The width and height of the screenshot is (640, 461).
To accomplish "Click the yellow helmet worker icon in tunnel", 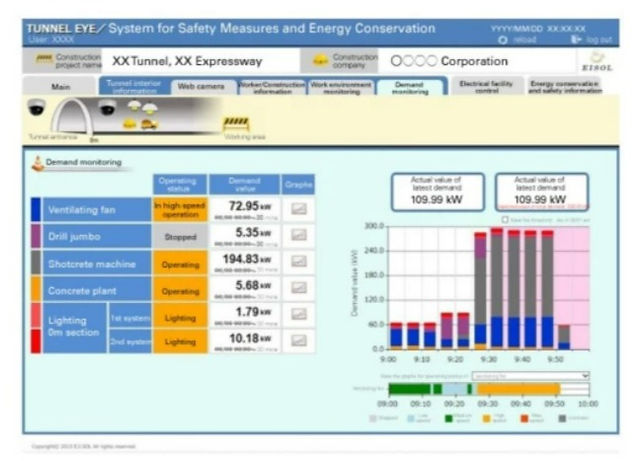I will [130, 123].
